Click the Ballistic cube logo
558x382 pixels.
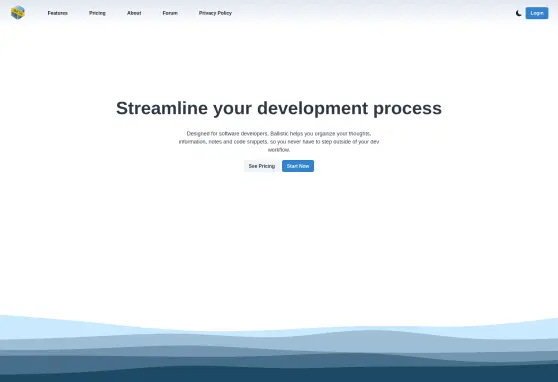coord(18,12)
